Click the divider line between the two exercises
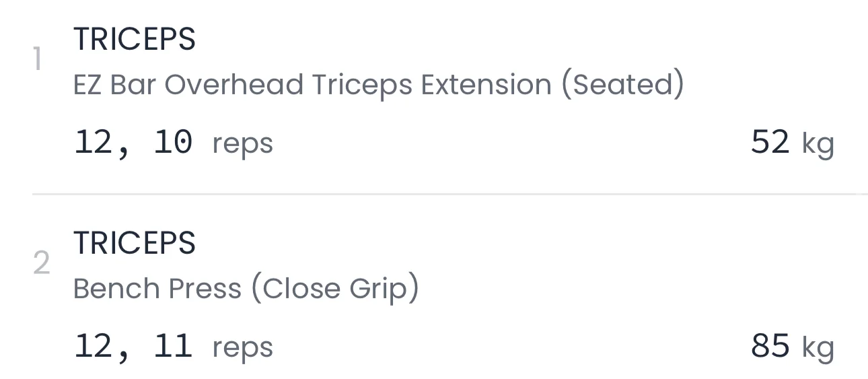The image size is (868, 379). tap(449, 194)
